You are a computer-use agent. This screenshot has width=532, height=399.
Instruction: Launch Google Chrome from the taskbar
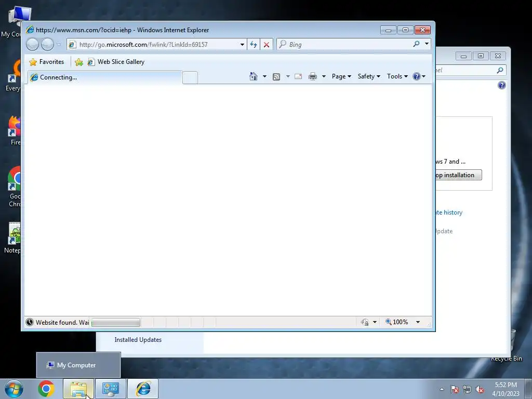pos(46,389)
